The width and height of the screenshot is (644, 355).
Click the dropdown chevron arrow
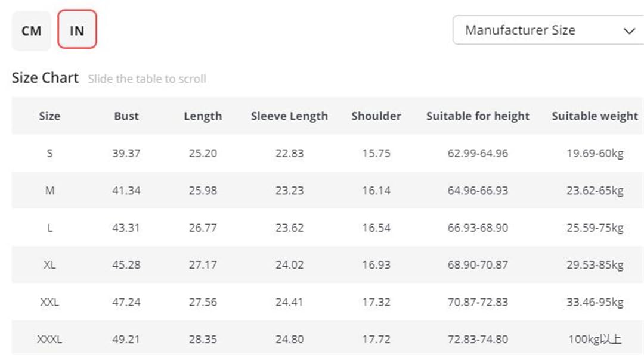pyautogui.click(x=629, y=31)
